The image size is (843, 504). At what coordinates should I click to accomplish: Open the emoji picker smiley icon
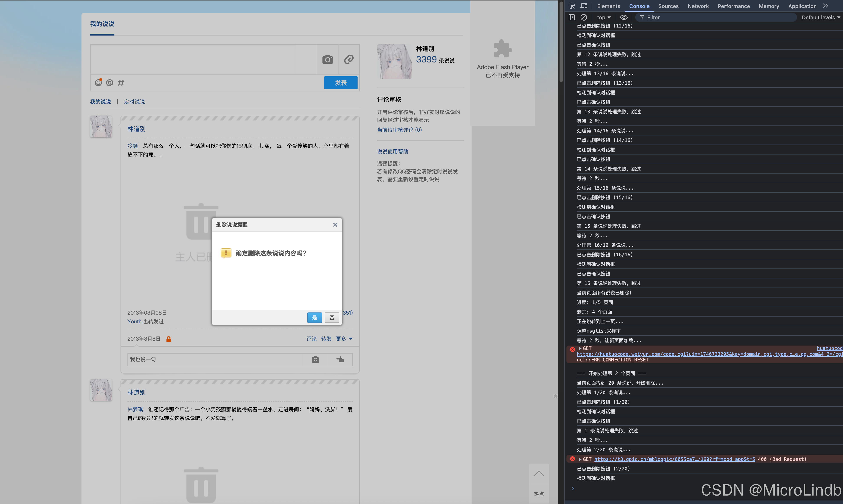[x=99, y=83]
